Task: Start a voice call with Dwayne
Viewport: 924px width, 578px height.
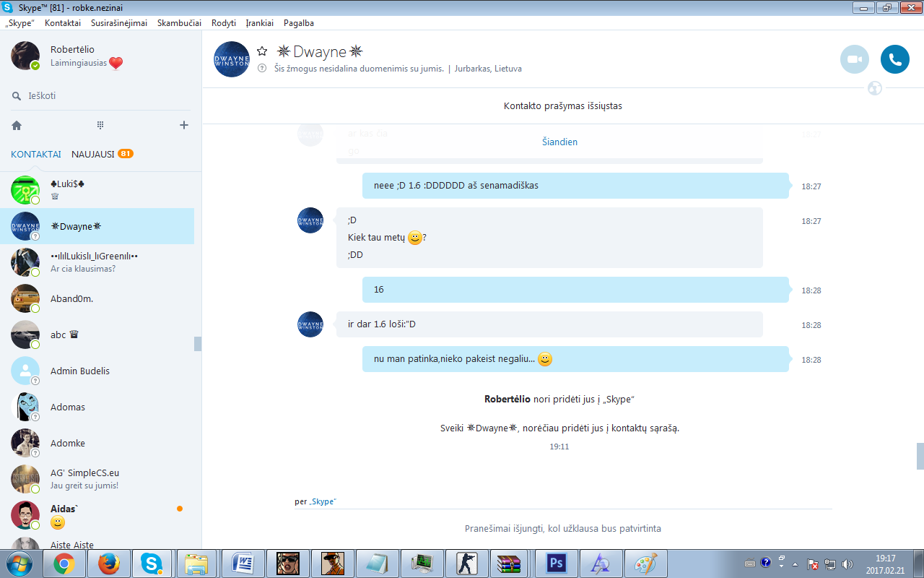Action: (895, 59)
